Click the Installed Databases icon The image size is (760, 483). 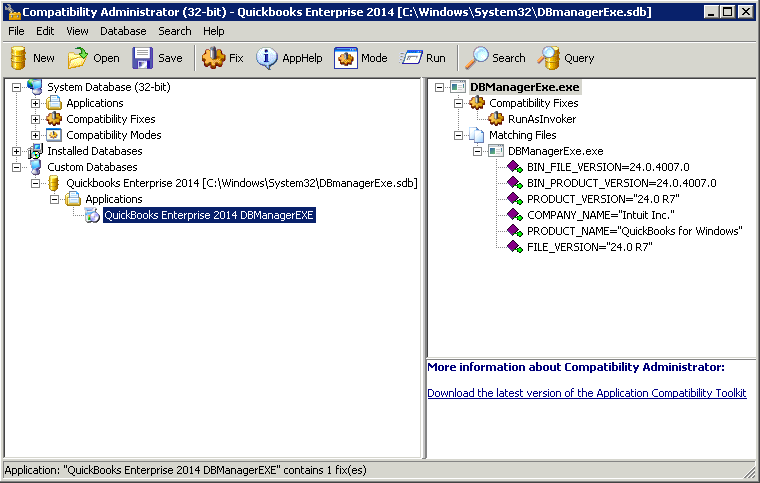point(35,151)
